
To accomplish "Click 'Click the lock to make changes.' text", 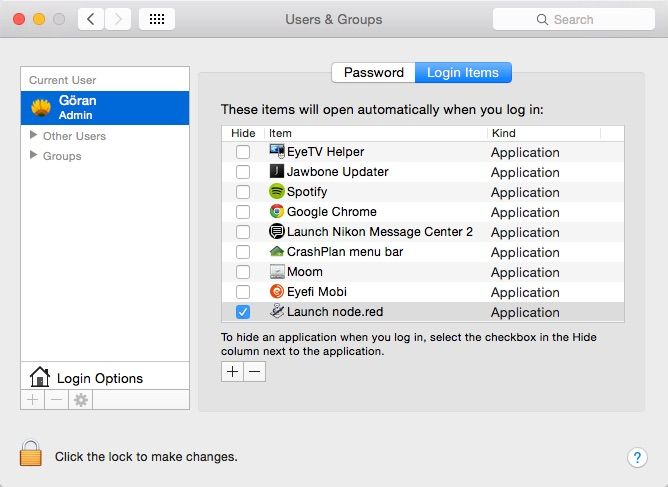I will tap(146, 457).
